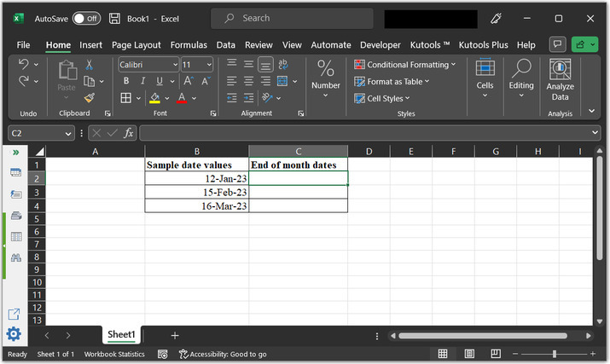The height and width of the screenshot is (364, 610).
Task: Click the Page Layout view icon
Action: coord(469,354)
